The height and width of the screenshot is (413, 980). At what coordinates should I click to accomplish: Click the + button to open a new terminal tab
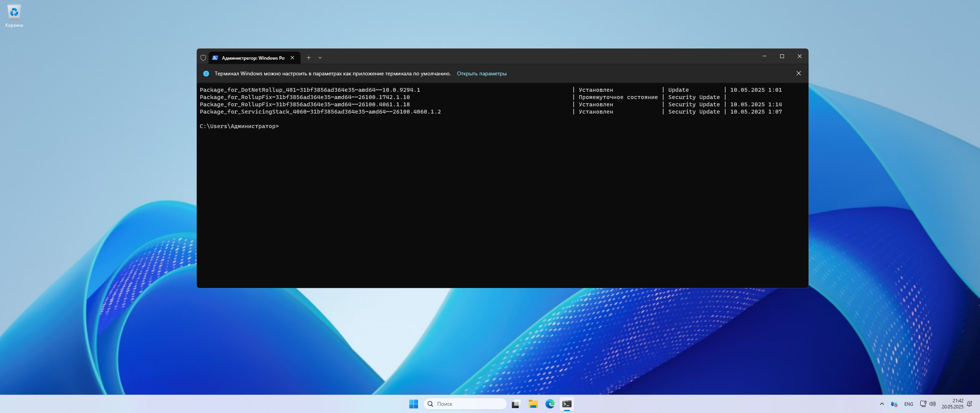pyautogui.click(x=309, y=57)
